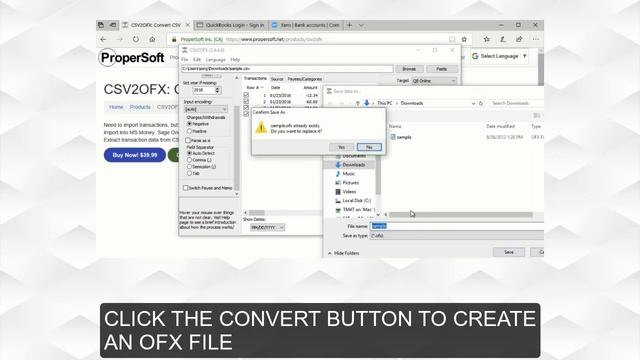Open browser Settings and more menu
This screenshot has height=360, width=640.
(536, 39)
